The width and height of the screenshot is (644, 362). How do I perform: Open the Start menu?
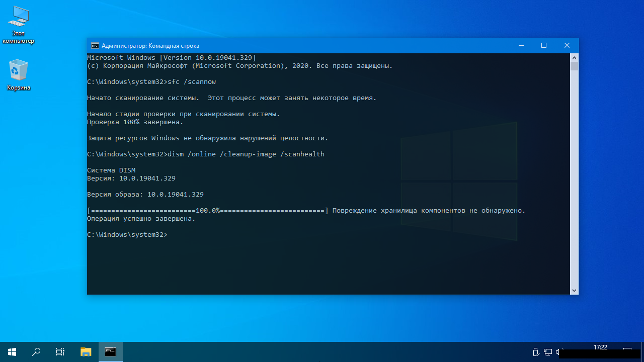tap(12, 352)
